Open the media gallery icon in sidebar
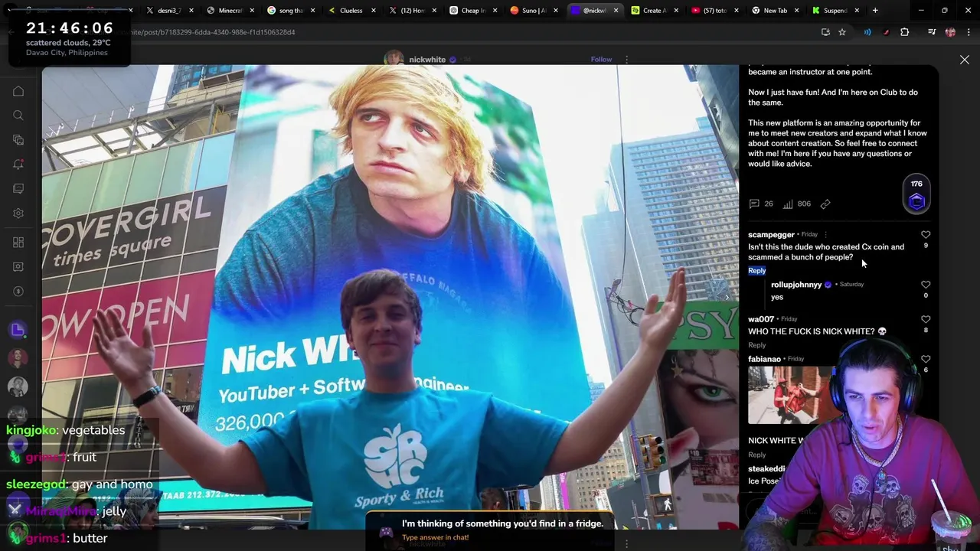The width and height of the screenshot is (980, 551). click(18, 140)
